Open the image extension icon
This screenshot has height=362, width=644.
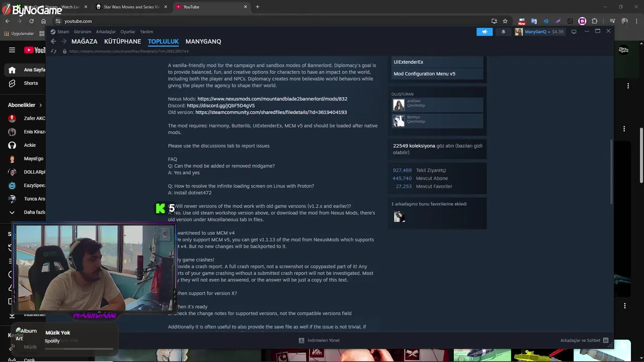(570, 21)
